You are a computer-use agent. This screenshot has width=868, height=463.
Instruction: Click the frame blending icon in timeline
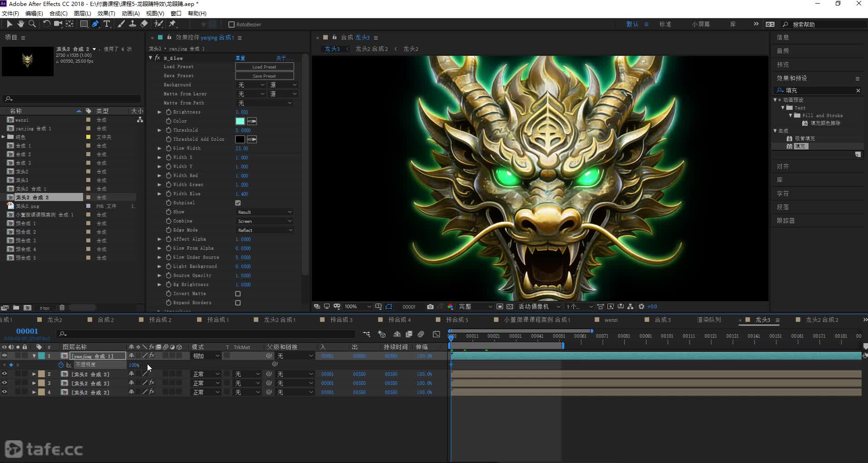pos(409,335)
